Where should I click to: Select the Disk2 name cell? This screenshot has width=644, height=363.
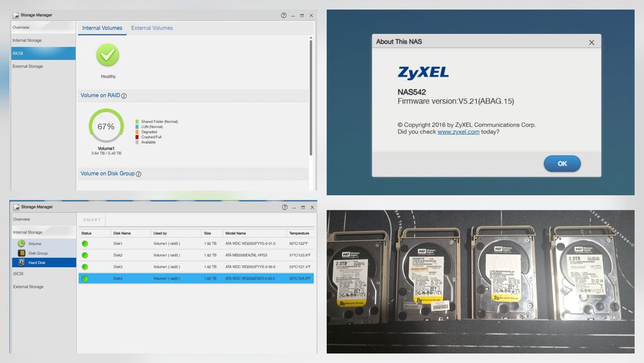tap(118, 255)
